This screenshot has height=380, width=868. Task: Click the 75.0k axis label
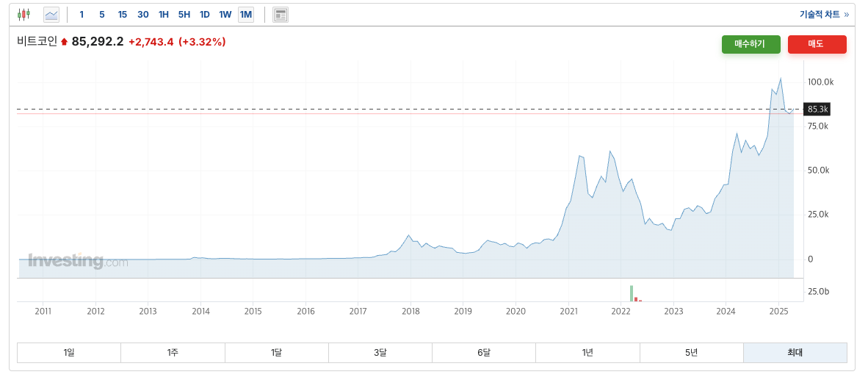pyautogui.click(x=819, y=126)
